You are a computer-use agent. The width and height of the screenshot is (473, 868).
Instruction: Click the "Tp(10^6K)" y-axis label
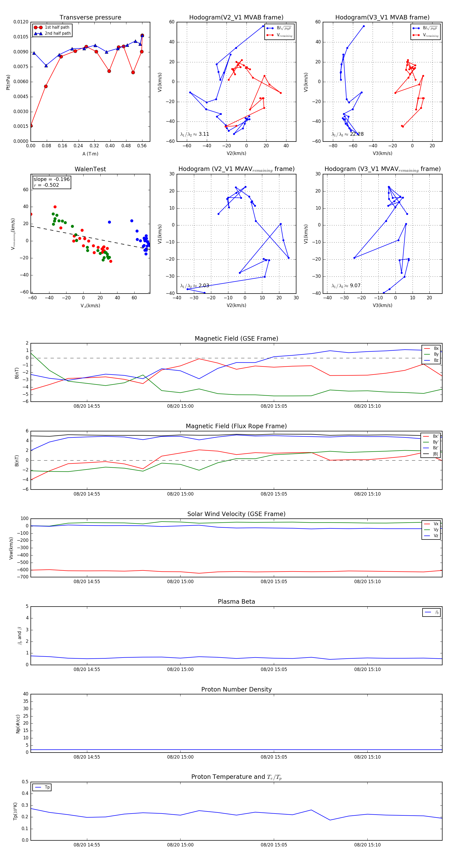16,811
